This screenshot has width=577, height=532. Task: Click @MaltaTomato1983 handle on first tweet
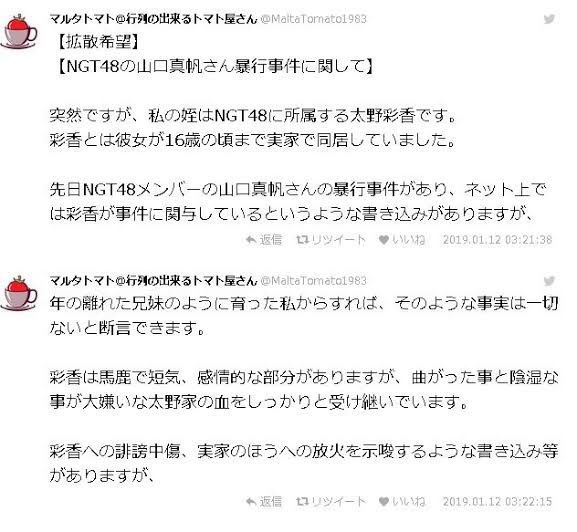pyautogui.click(x=314, y=19)
